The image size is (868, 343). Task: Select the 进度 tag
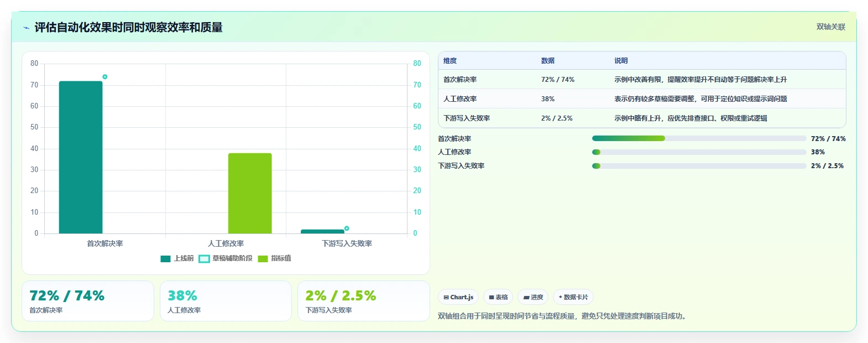pyautogui.click(x=533, y=297)
